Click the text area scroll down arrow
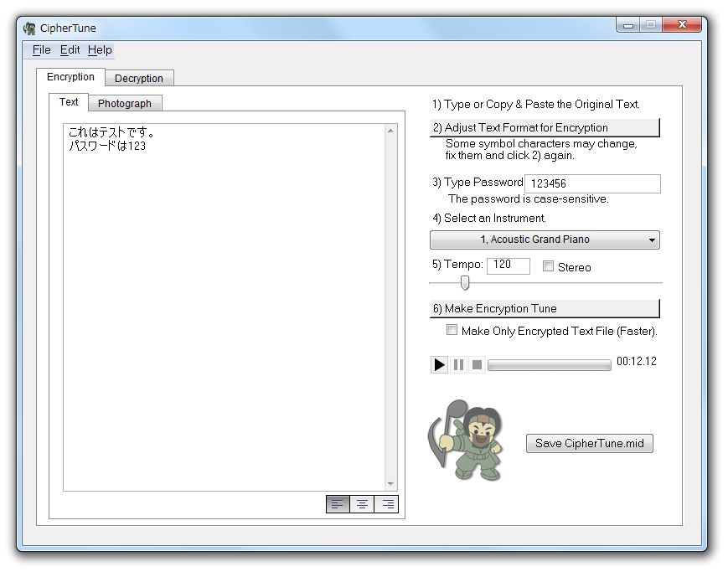 [x=391, y=484]
